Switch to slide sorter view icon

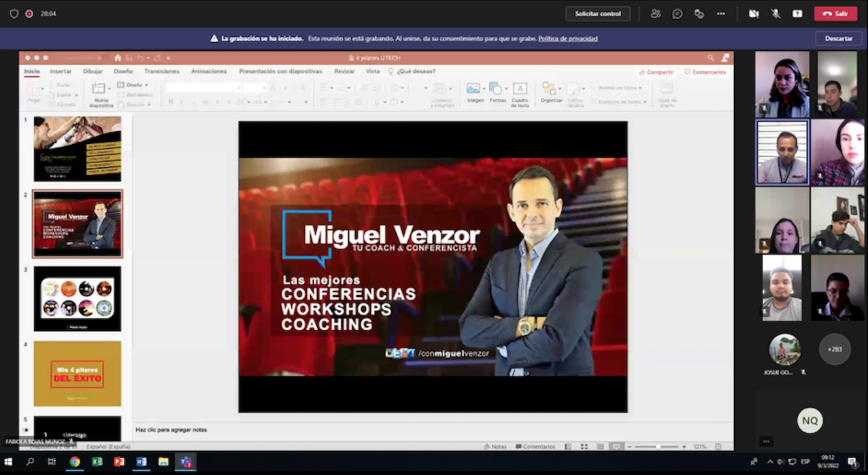tap(584, 446)
